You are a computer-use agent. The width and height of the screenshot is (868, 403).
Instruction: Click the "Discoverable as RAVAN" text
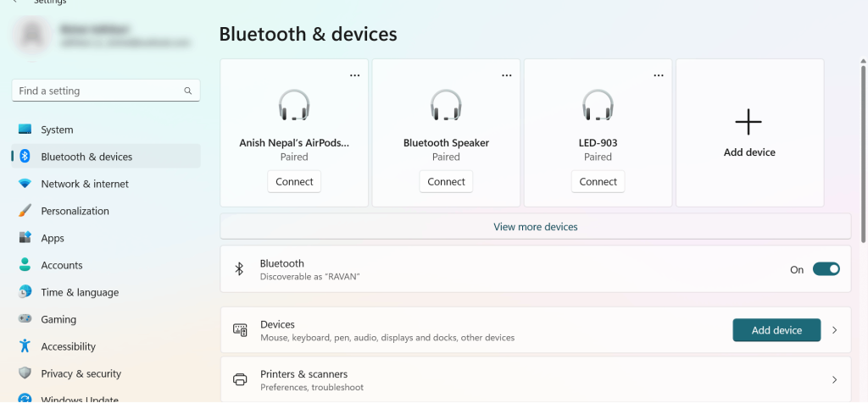click(310, 276)
